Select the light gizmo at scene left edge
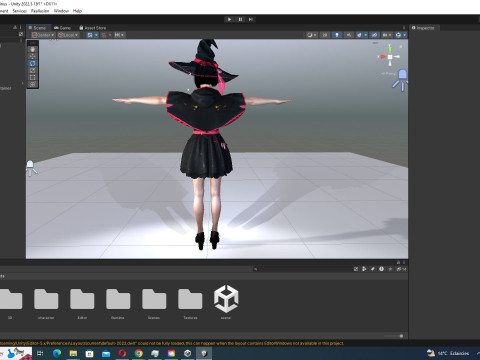This screenshot has width=480, height=360. point(31,168)
